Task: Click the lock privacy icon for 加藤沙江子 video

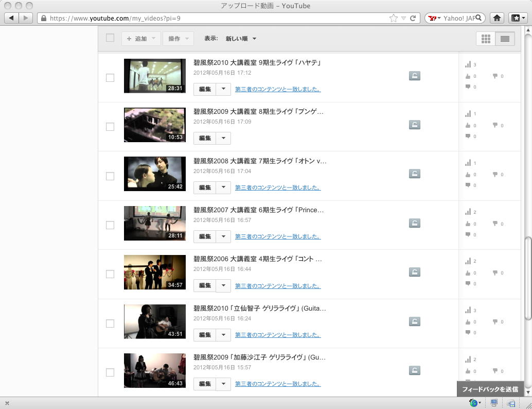Action: click(x=414, y=370)
